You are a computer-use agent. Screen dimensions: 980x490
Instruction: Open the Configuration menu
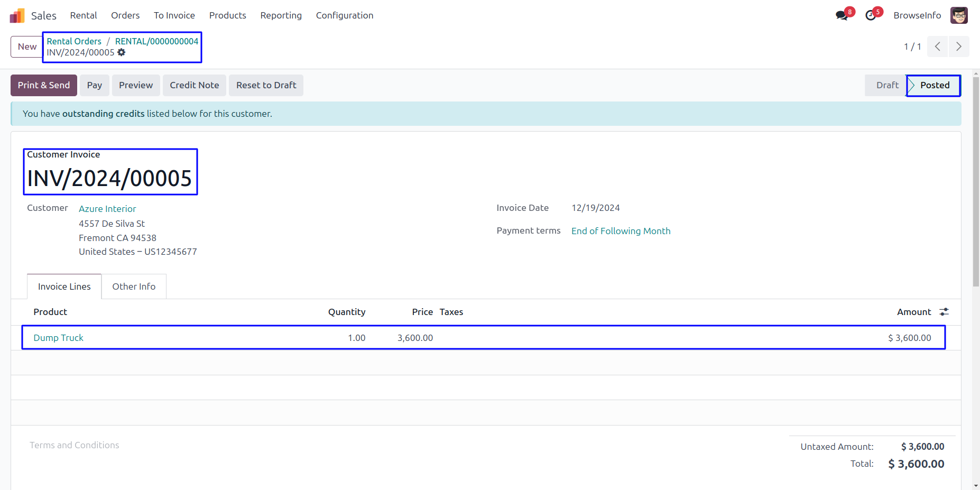344,16
